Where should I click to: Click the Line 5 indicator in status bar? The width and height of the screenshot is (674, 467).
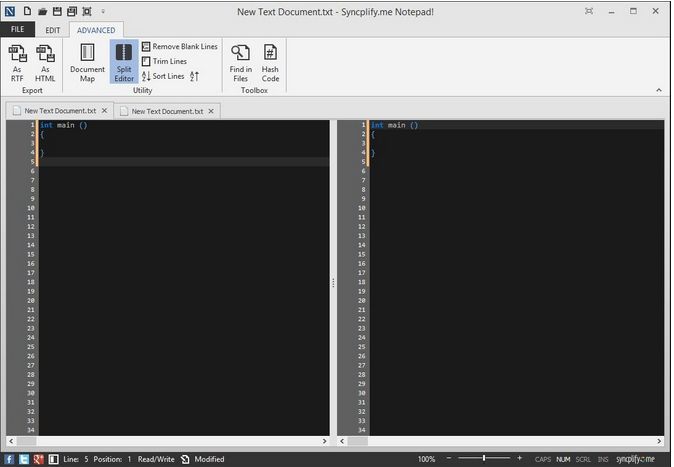(x=76, y=459)
